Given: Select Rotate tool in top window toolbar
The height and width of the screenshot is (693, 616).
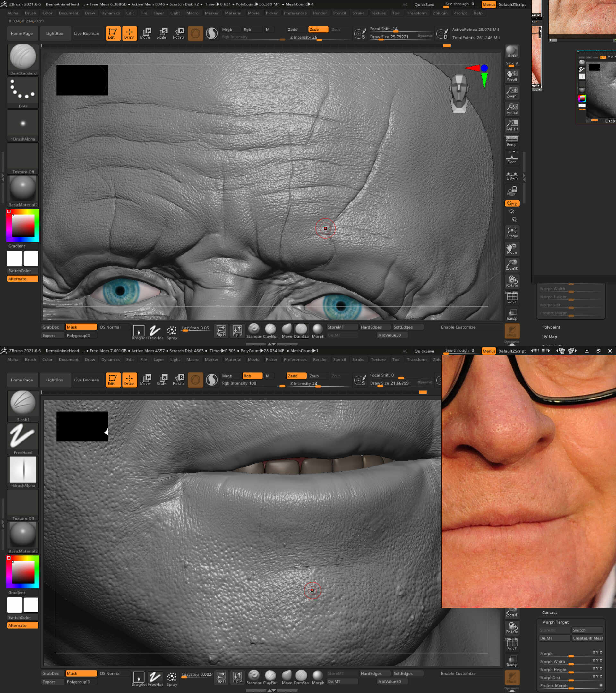Looking at the screenshot, I should coord(178,33).
